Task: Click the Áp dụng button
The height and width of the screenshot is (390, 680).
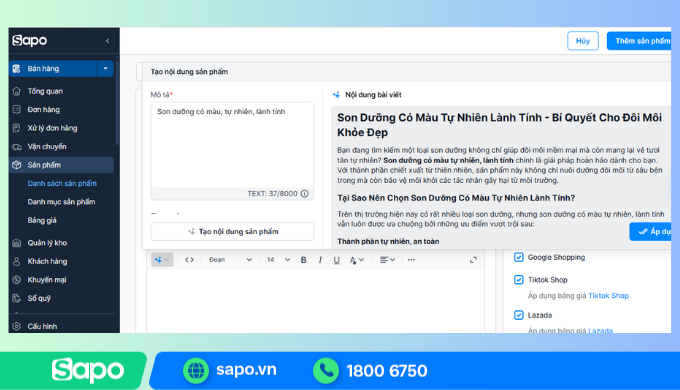Action: click(651, 232)
